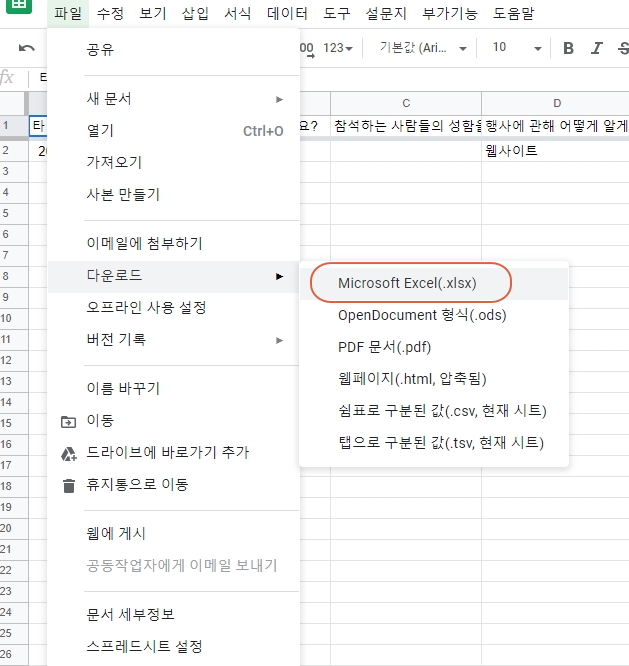Expand the 버전 기록 submenu arrow
This screenshot has width=629, height=666.
click(279, 340)
